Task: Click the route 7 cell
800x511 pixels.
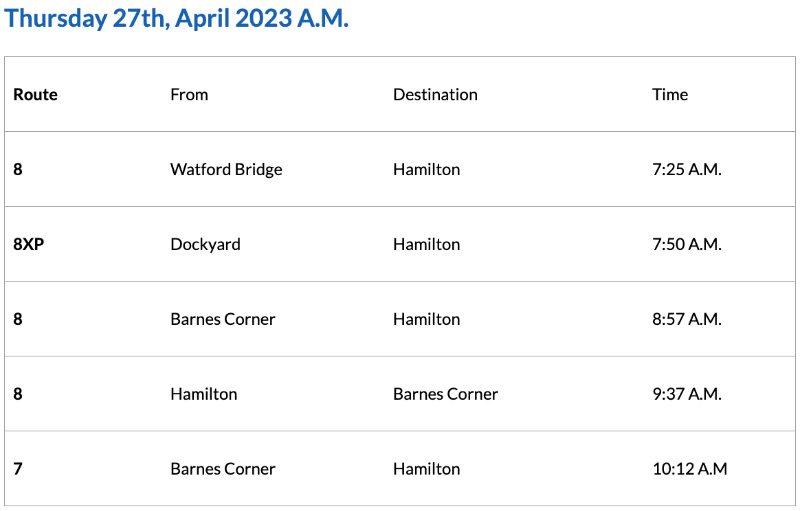Action: [18, 469]
